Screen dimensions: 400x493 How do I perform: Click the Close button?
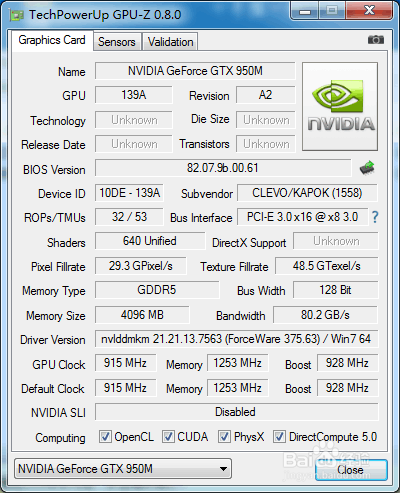pos(351,470)
